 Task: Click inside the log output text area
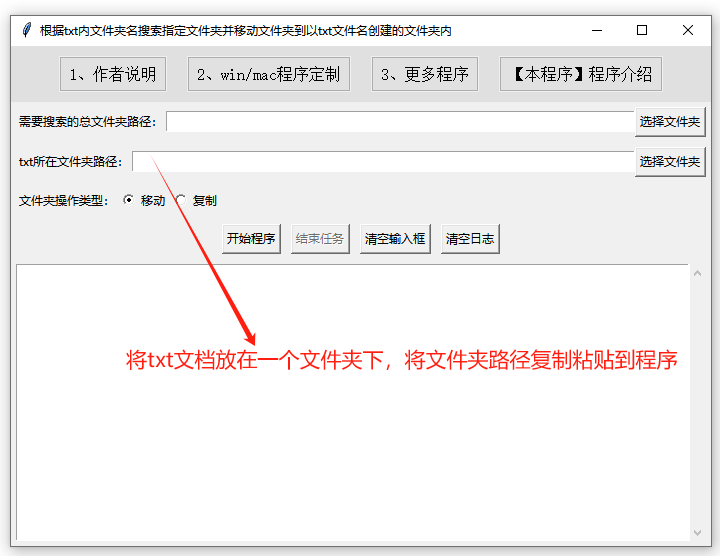pyautogui.click(x=353, y=402)
